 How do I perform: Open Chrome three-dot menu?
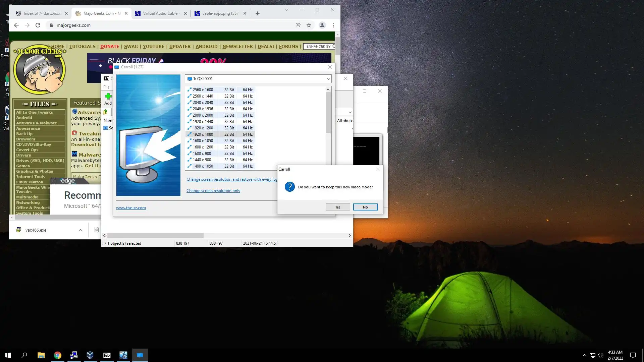(x=333, y=25)
